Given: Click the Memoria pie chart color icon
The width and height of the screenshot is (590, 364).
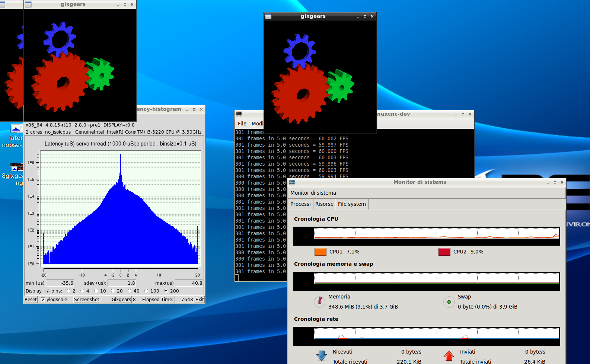Looking at the screenshot, I should (319, 301).
